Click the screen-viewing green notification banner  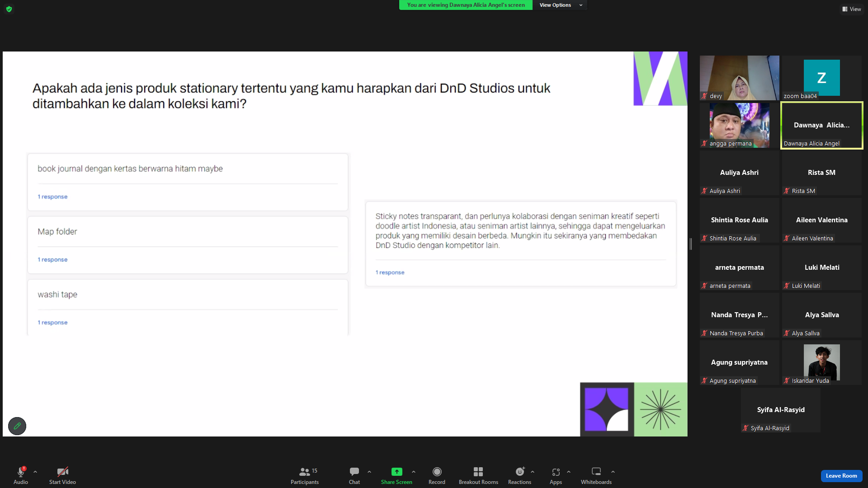[466, 5]
